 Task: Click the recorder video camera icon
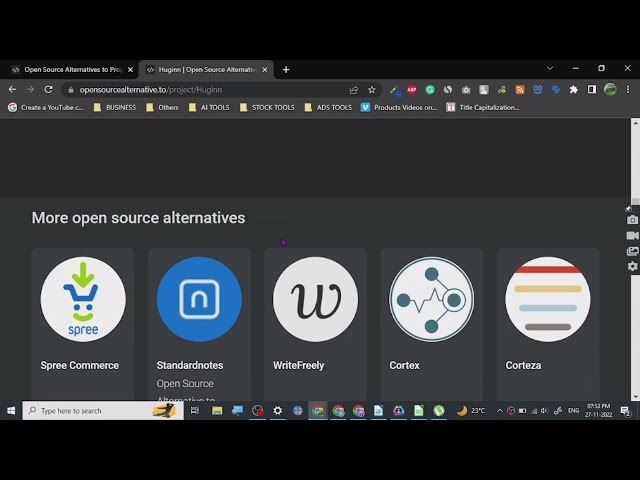tap(632, 236)
